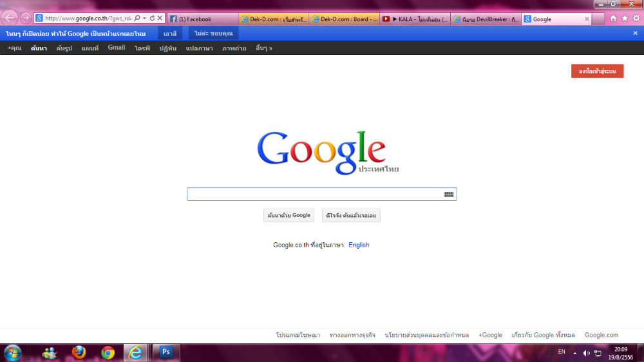Open the ทางออกทางธุรกิจ footer link
Image resolution: width=644 pixels, height=362 pixels.
[x=352, y=336]
